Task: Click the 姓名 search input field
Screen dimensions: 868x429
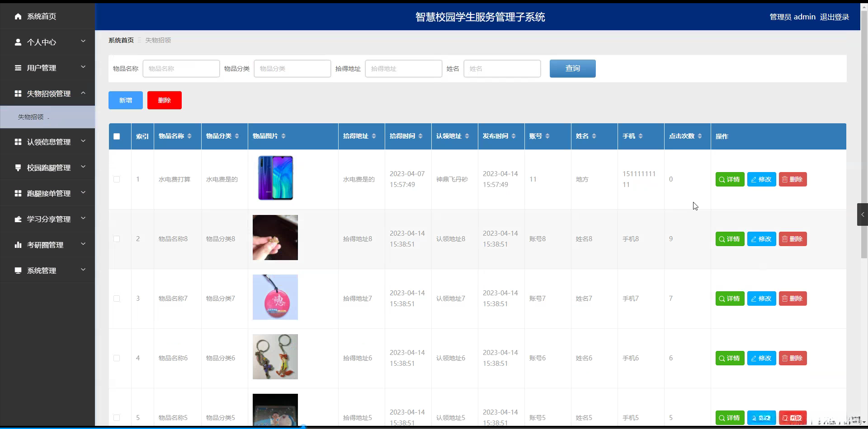Action: tap(502, 69)
